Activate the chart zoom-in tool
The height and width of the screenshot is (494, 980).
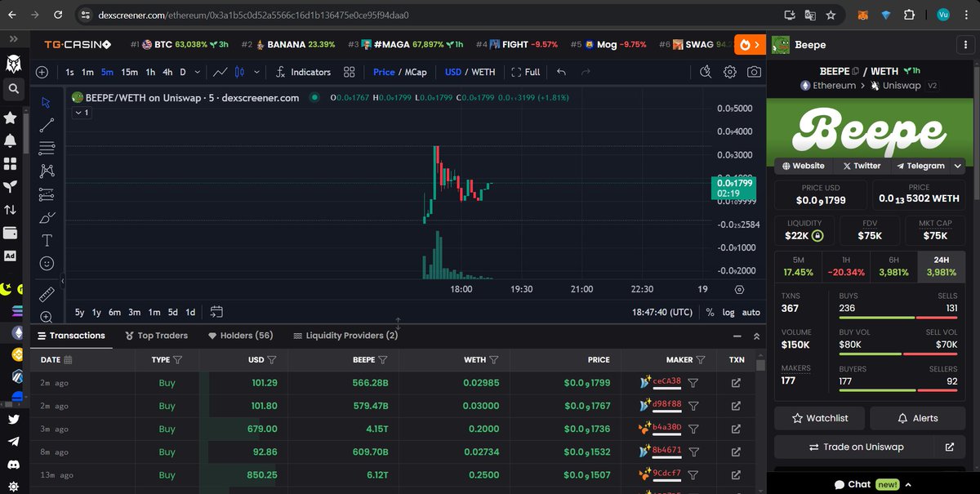point(47,317)
